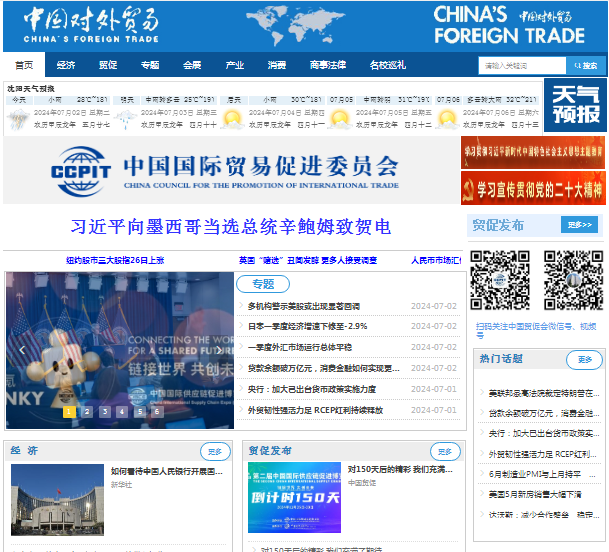Click 更多>> beside 贸促发布 sidebar heading
Viewport: 609px width, 552px height.
pyautogui.click(x=579, y=225)
